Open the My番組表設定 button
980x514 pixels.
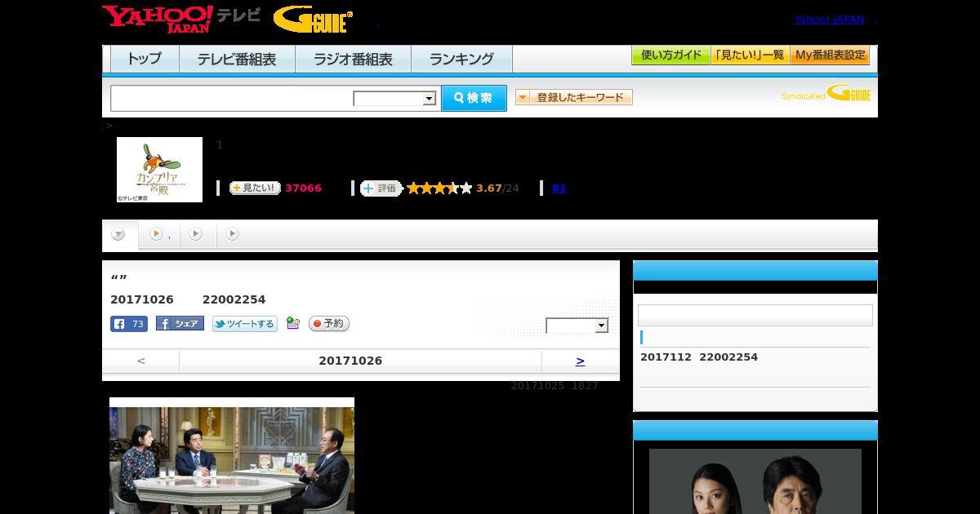(830, 55)
